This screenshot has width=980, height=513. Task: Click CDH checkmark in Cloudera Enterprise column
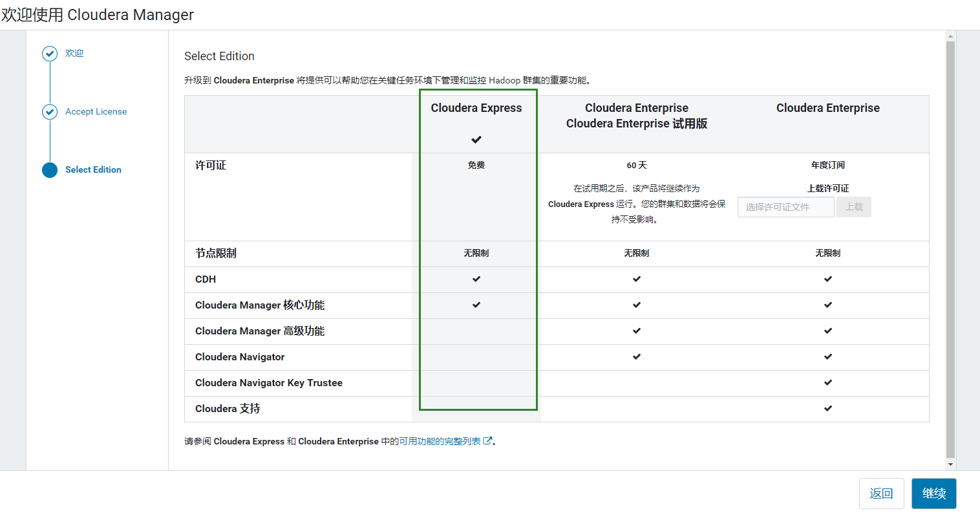point(828,279)
